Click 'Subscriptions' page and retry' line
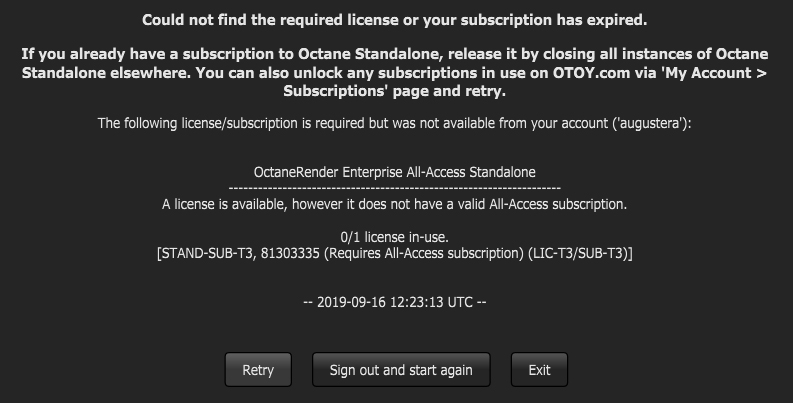Viewport: 793px width, 403px height. (x=395, y=91)
